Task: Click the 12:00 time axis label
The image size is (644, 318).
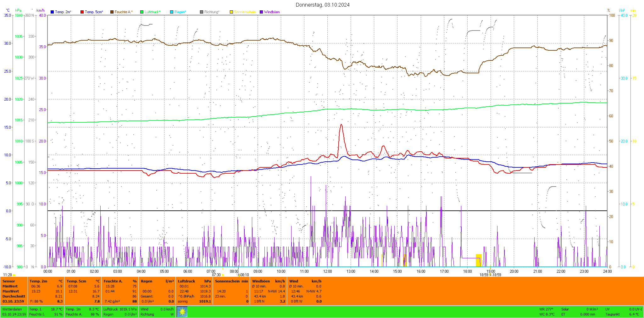Action: tap(327, 271)
